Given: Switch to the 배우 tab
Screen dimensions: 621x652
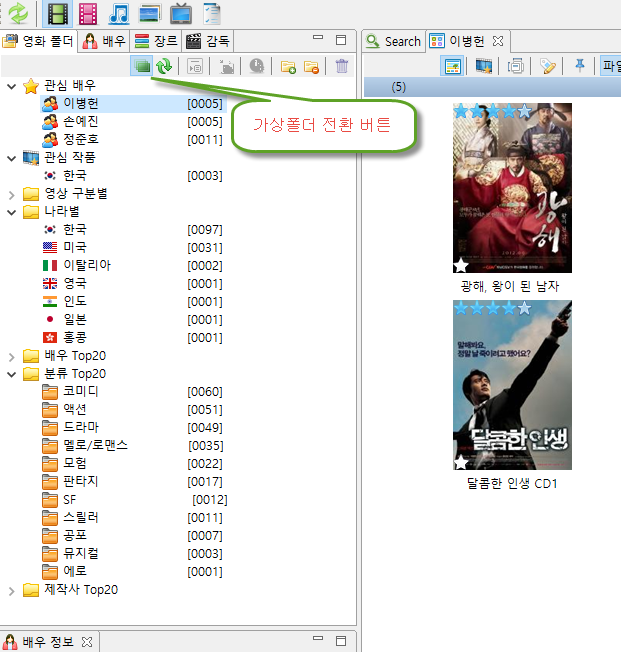Looking at the screenshot, I should (x=104, y=41).
